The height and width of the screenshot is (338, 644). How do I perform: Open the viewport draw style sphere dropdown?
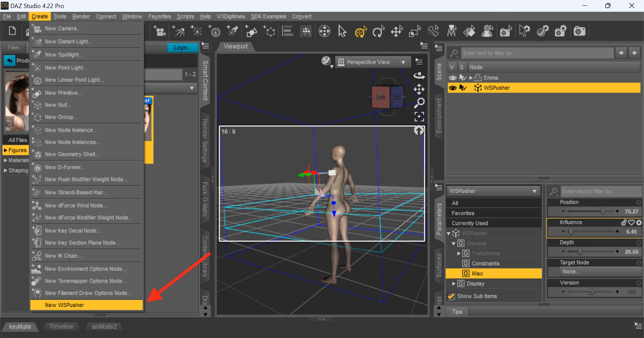coord(327,62)
